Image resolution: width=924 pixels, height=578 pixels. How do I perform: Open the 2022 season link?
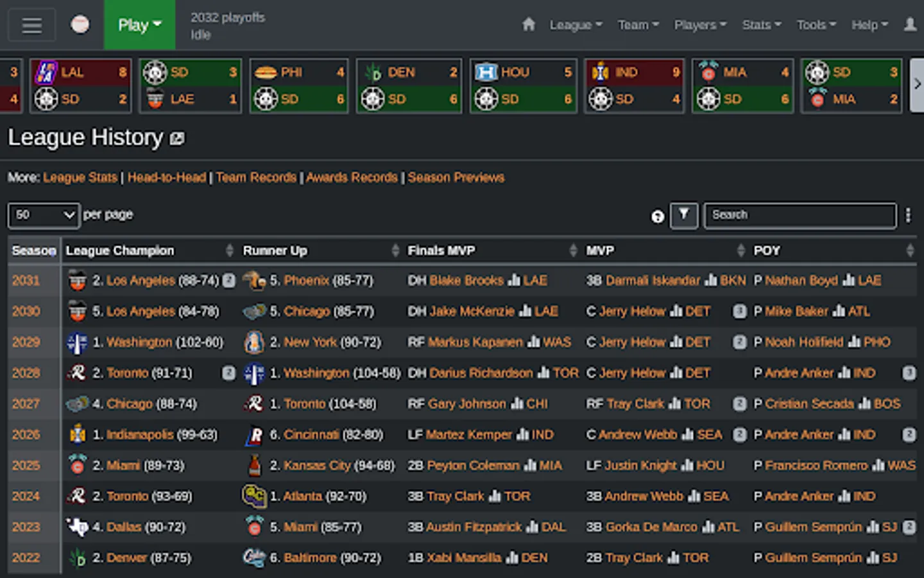pyautogui.click(x=26, y=558)
